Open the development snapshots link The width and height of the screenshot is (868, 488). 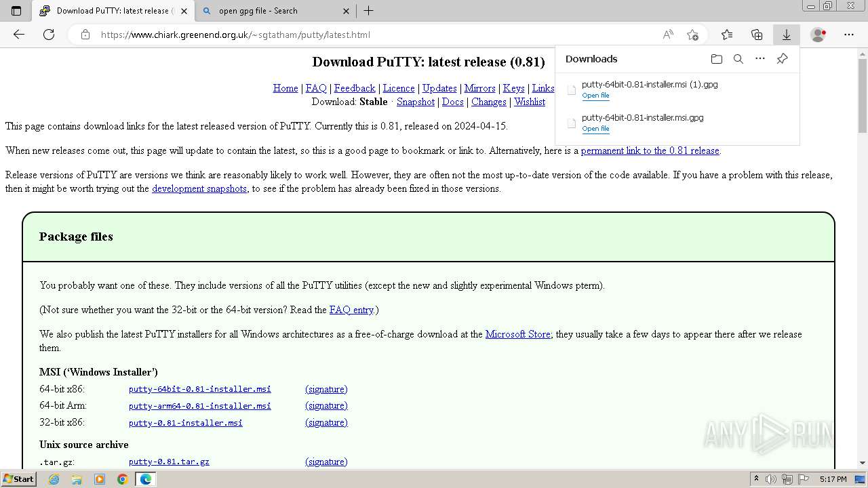(199, 188)
